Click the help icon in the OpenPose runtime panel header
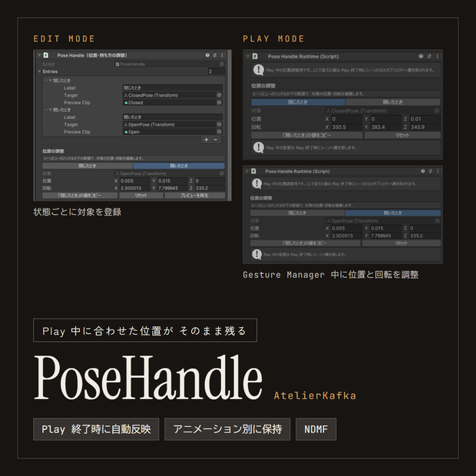 (x=423, y=171)
